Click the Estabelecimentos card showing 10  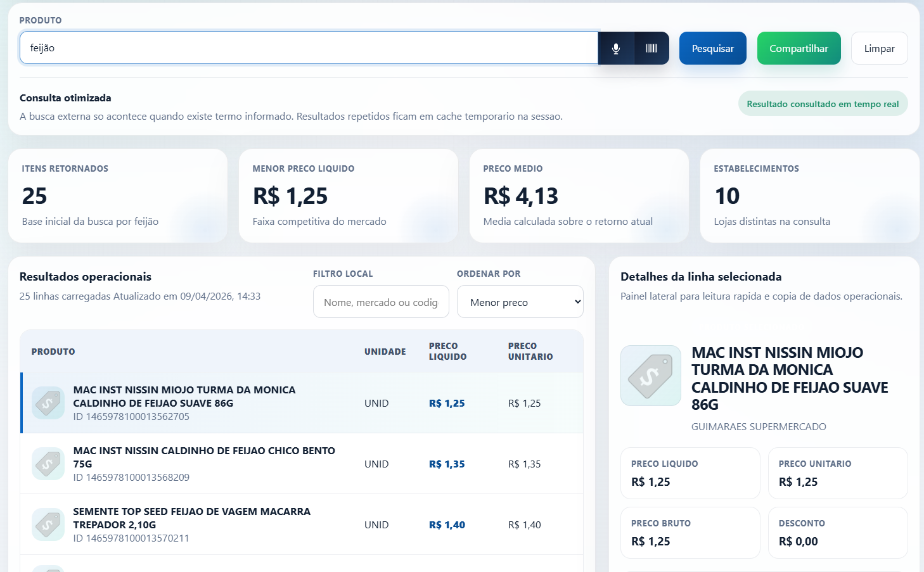click(810, 196)
